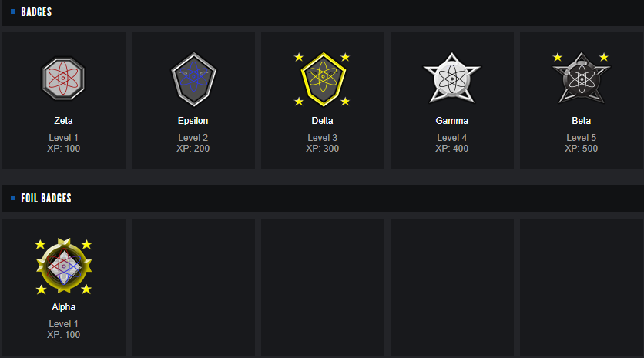Click the last empty foil badge slot
This screenshot has height=358, width=644.
(x=581, y=286)
